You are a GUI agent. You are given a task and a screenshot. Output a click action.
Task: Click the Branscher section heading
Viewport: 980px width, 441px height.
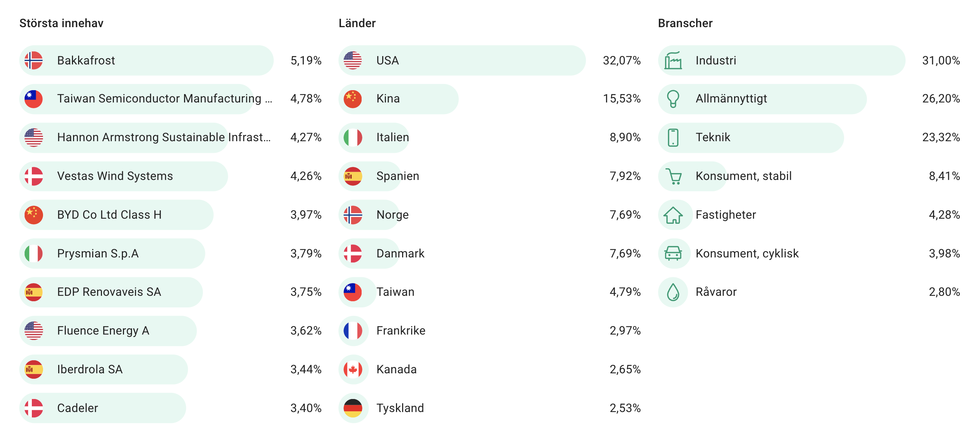coord(685,23)
